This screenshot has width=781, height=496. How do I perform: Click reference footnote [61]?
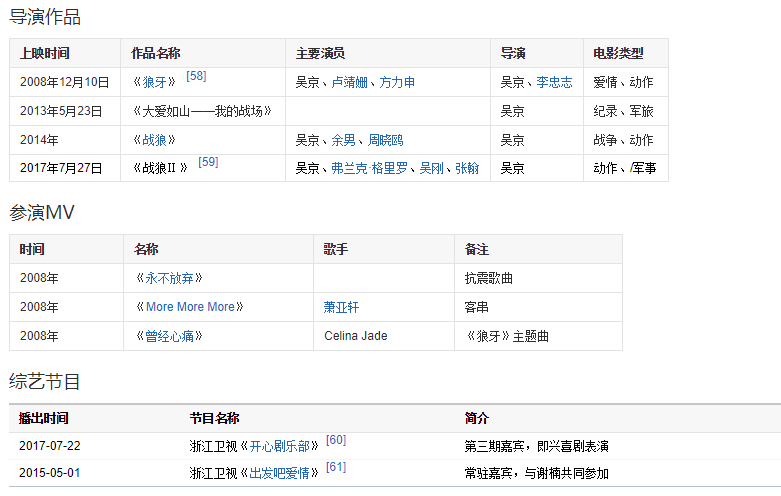tap(336, 467)
